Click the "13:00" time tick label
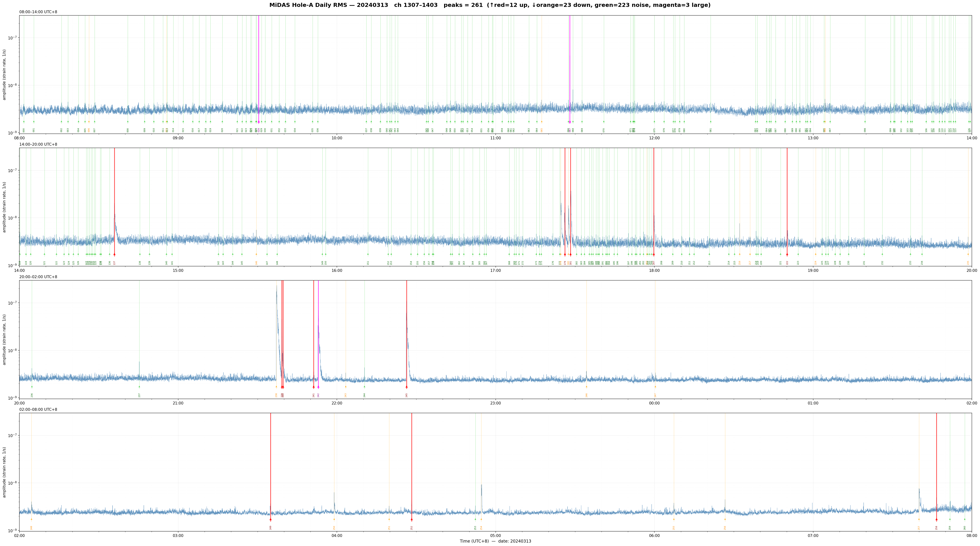 pos(813,138)
